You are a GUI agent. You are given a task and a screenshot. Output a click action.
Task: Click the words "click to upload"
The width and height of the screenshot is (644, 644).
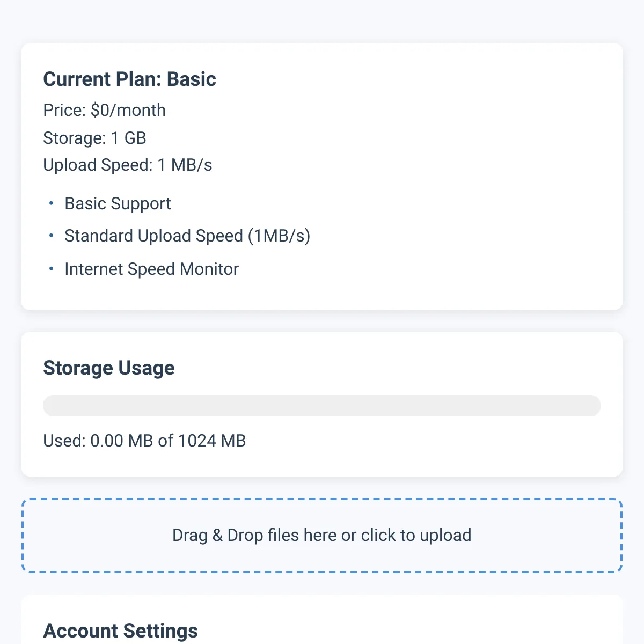point(416,536)
